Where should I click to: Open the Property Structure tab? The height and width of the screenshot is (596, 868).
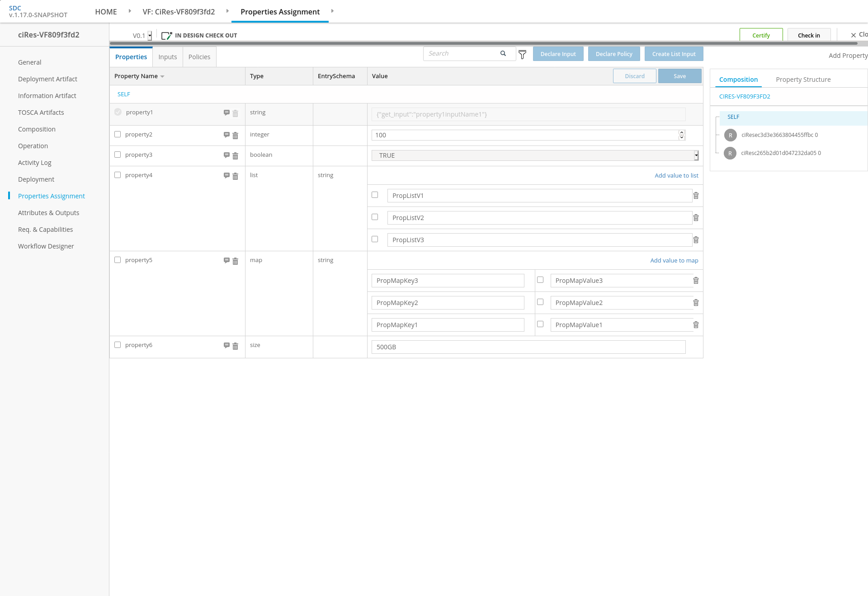(x=803, y=80)
